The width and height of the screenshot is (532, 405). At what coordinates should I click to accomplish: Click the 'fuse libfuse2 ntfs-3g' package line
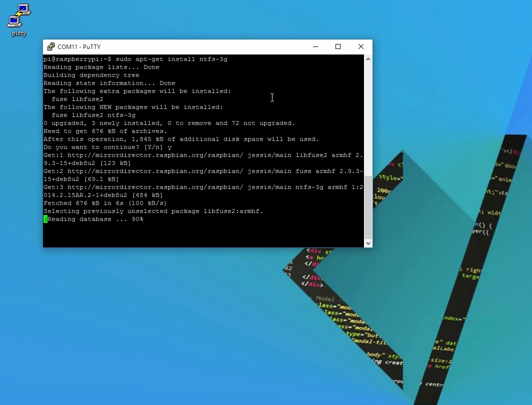pyautogui.click(x=93, y=115)
